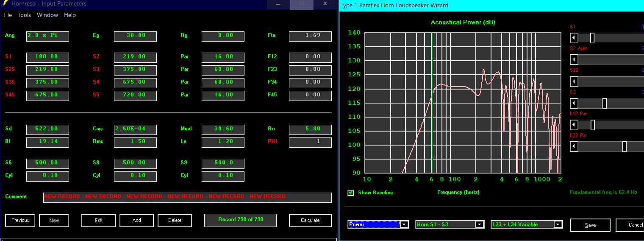Click the Add record button
This screenshot has height=241, width=644.
[x=137, y=220]
